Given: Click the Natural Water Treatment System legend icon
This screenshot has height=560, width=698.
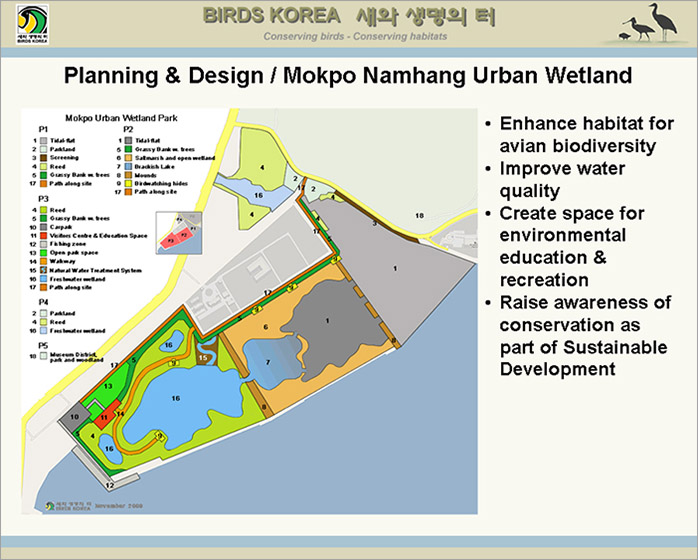Looking at the screenshot, I should (43, 270).
